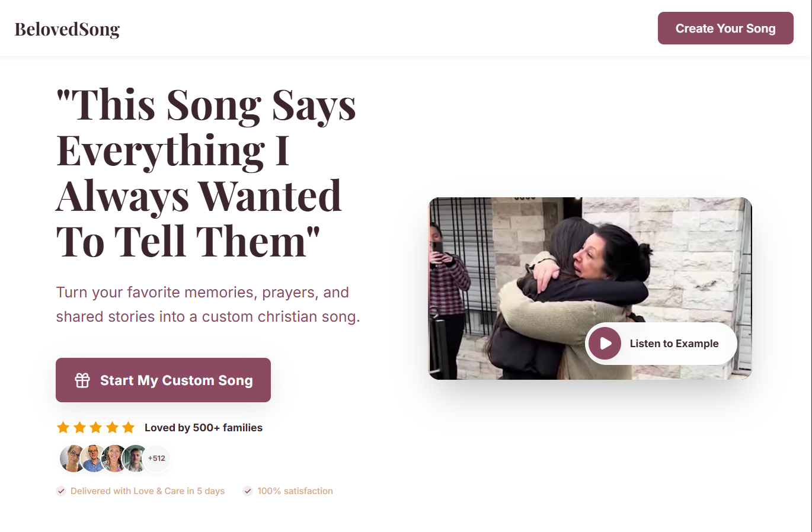Viewport: 812px width, 532px height.
Task: Click the checkmark next to '100% satisfaction'
Action: (x=247, y=491)
